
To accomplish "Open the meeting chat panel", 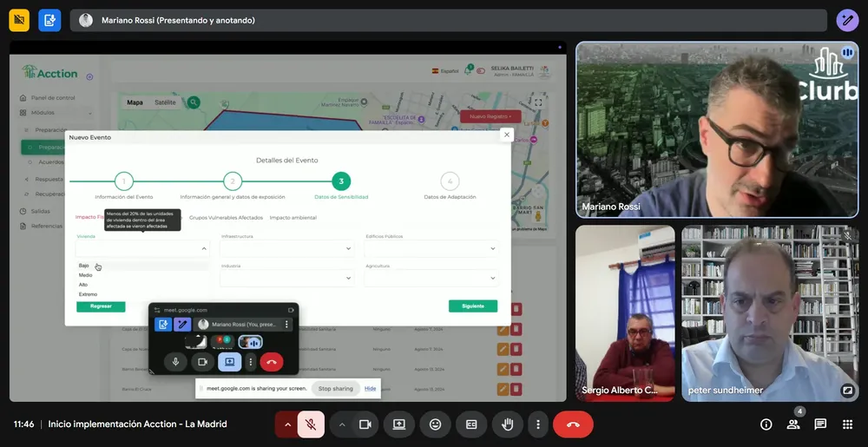I will click(x=820, y=424).
